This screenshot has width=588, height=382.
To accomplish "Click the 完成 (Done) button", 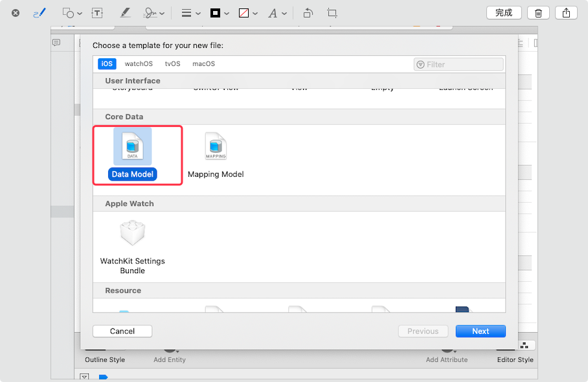I will click(x=504, y=13).
